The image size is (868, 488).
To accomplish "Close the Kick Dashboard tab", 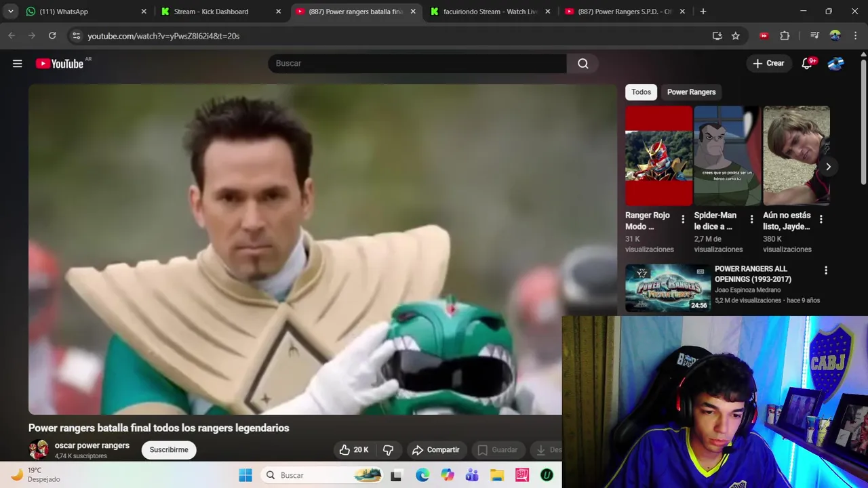I will [278, 12].
